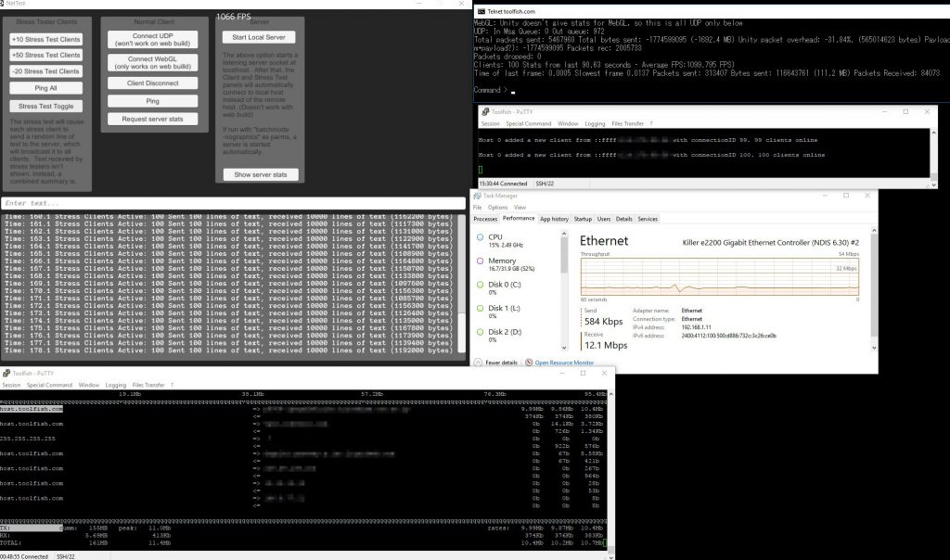Screen dimensions: 950x560
Task: Open the Task Manager Options menu
Action: click(497, 208)
